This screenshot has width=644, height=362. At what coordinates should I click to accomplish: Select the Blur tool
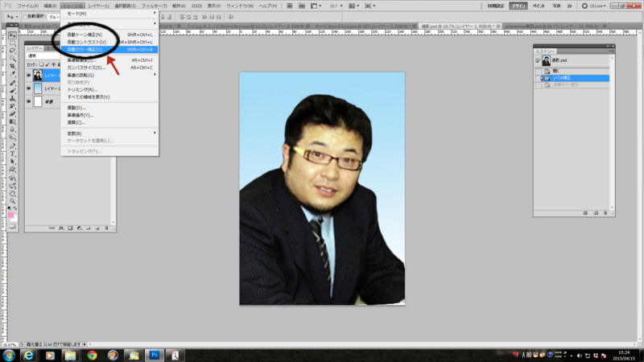pyautogui.click(x=12, y=130)
